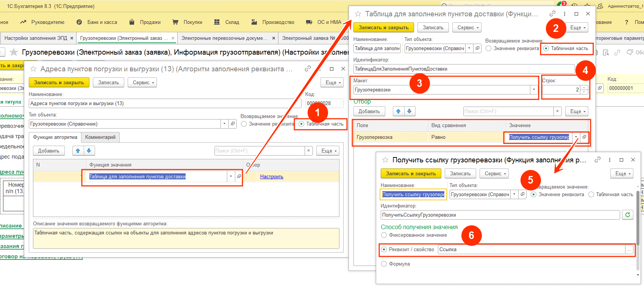Open the more-actions kebab menu of the Получить ссылку window
The width and height of the screenshot is (644, 294).
610,160
